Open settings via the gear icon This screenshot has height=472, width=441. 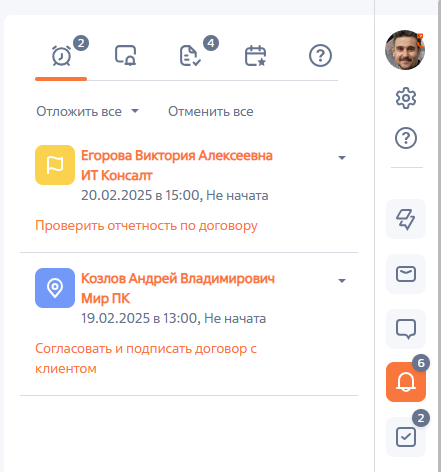406,98
